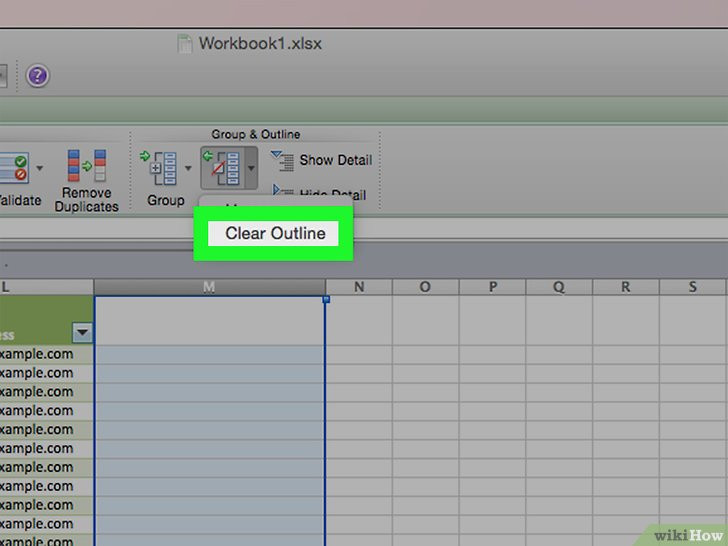Click the Validate icon
The image size is (728, 546).
(x=14, y=167)
